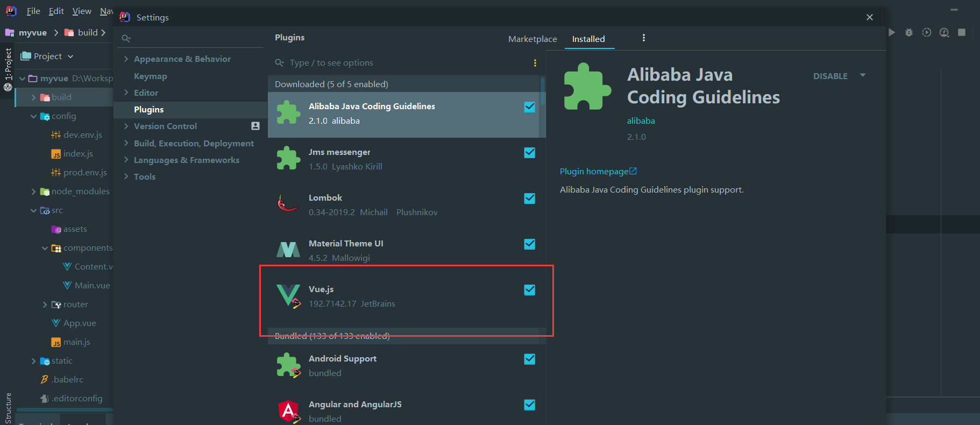Viewport: 980px width, 425px height.
Task: Expand the build folder in project tree
Action: (33, 97)
